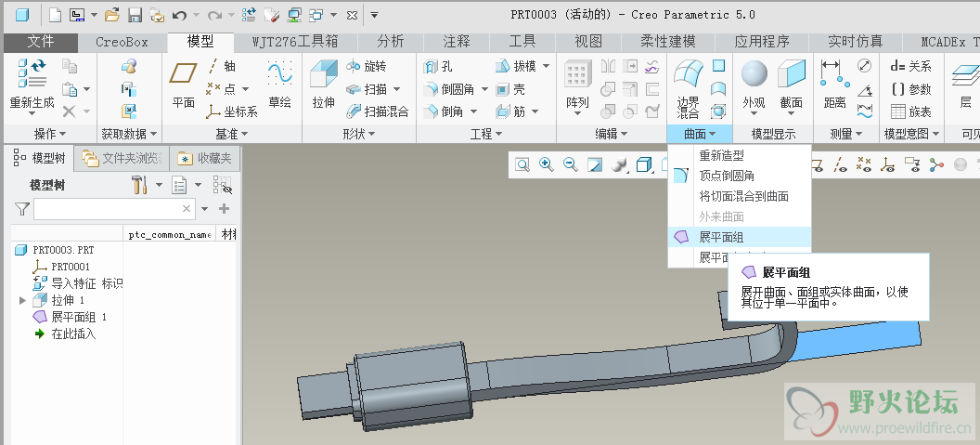Expand the Operations (操作) group dropdown
This screenshot has height=445, width=980.
point(51,134)
